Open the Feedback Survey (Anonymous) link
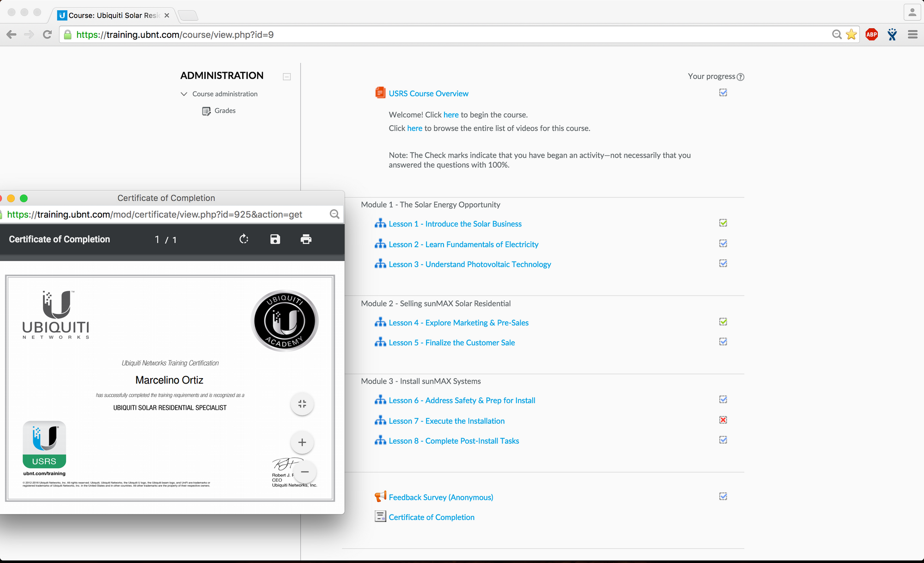924x563 pixels. click(x=441, y=497)
